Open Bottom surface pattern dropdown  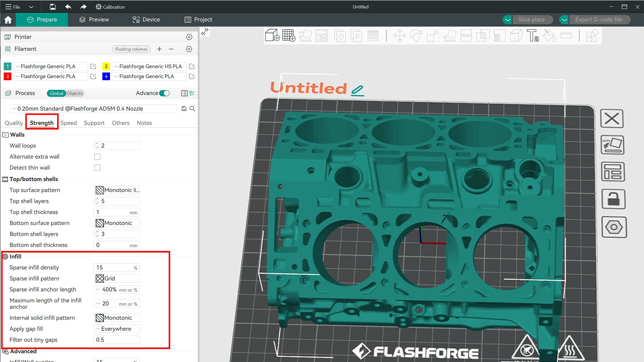pos(117,223)
